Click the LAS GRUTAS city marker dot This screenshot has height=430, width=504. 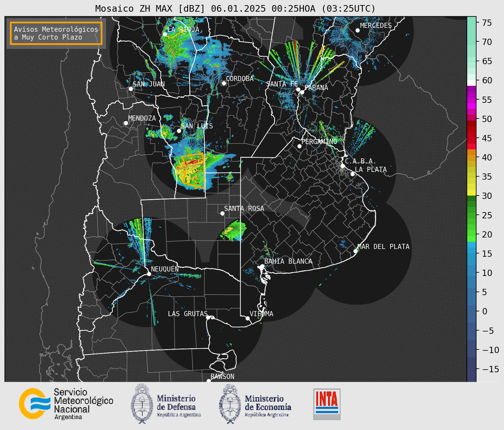pyautogui.click(x=208, y=318)
